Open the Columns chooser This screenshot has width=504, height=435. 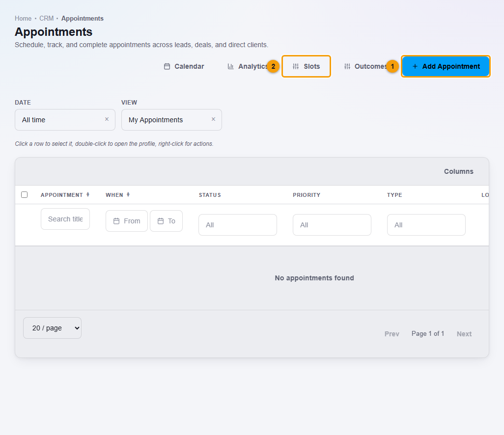point(459,171)
